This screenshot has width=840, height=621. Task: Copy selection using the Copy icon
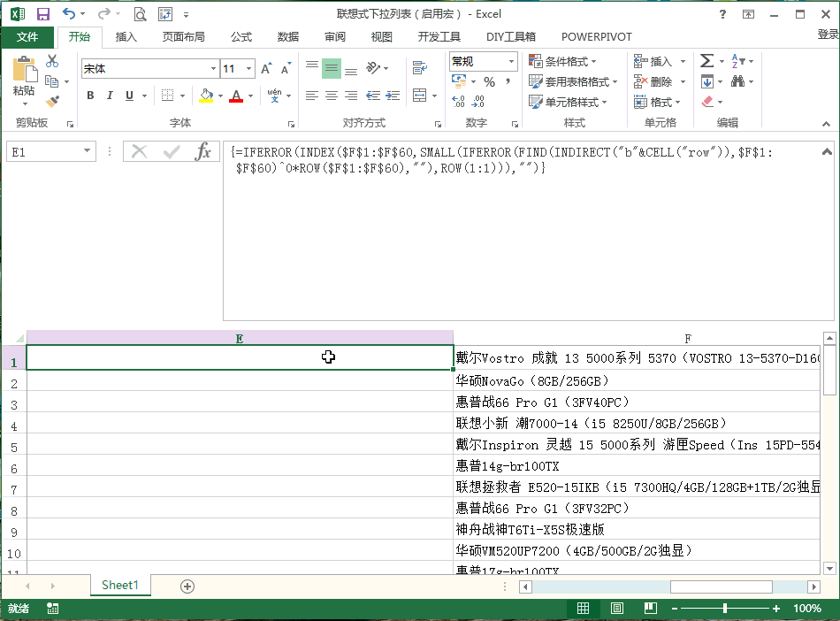[52, 81]
